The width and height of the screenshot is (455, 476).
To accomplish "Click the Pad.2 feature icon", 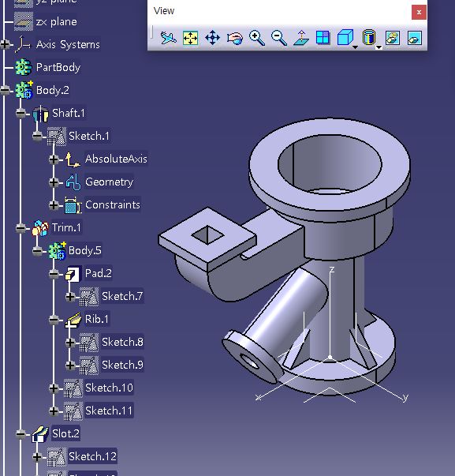I will tap(73, 274).
